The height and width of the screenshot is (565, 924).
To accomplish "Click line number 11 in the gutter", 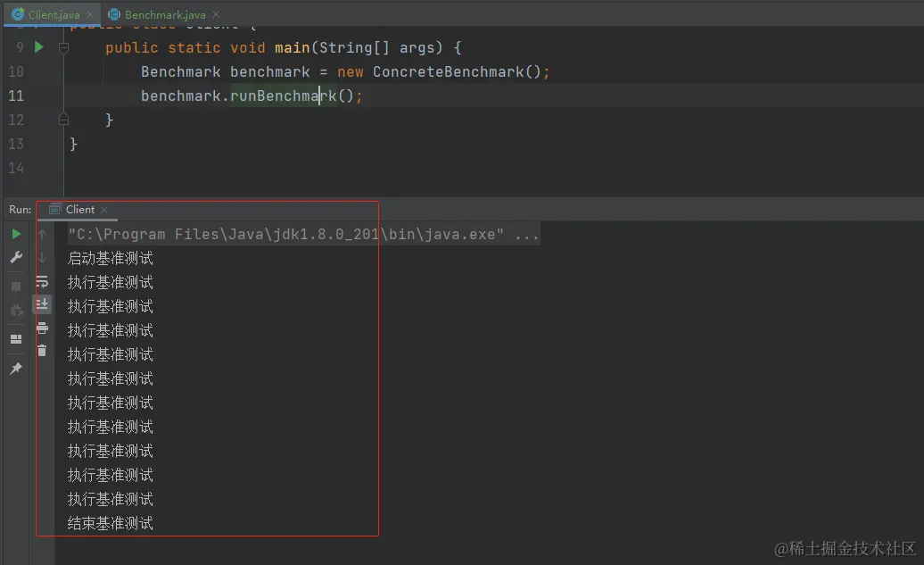I will 16,96.
